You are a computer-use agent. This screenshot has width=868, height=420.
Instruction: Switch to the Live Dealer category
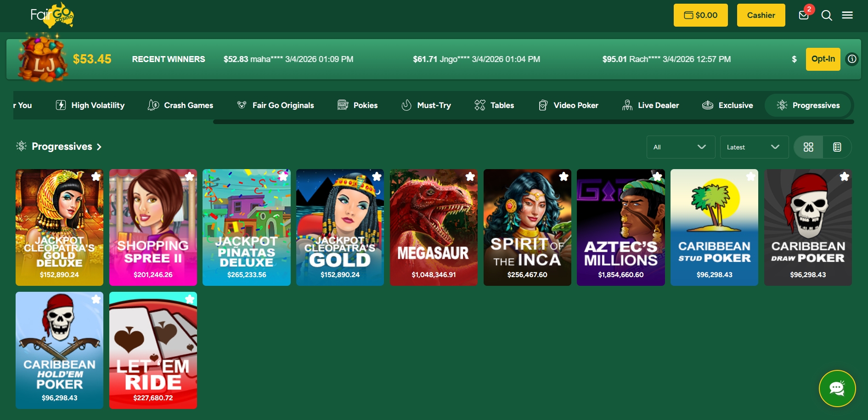pyautogui.click(x=651, y=105)
